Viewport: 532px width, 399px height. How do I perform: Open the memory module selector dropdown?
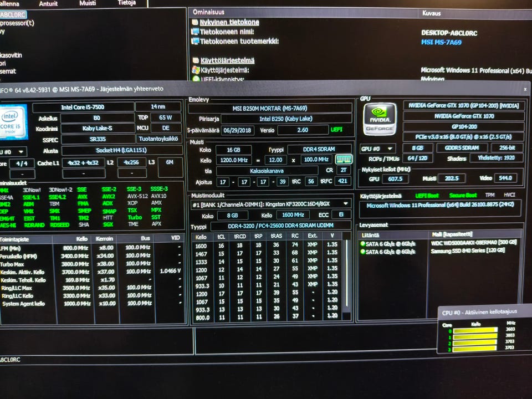(x=271, y=204)
